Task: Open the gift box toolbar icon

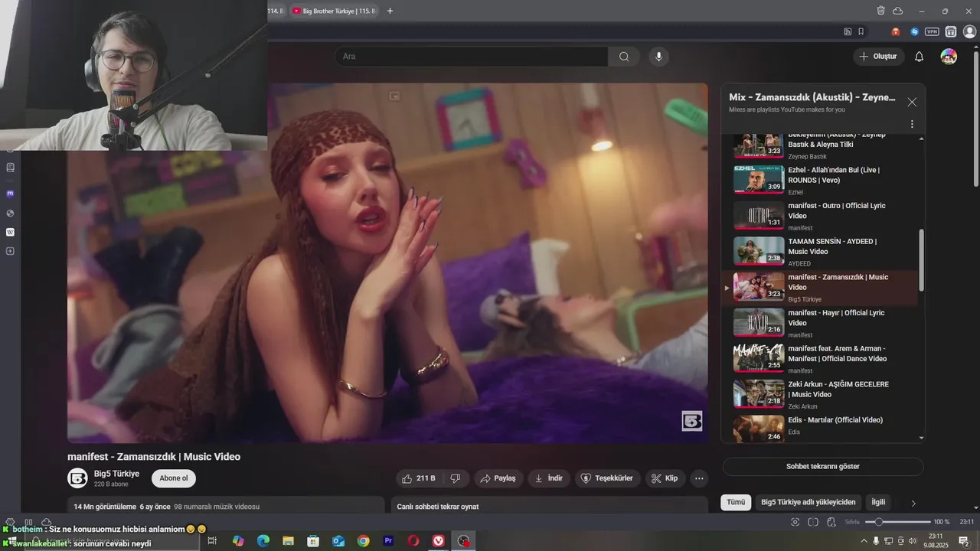Action: pyautogui.click(x=951, y=31)
